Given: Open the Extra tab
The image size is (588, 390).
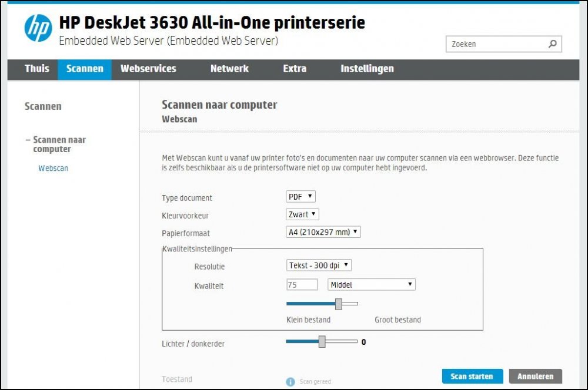Looking at the screenshot, I should (x=293, y=69).
